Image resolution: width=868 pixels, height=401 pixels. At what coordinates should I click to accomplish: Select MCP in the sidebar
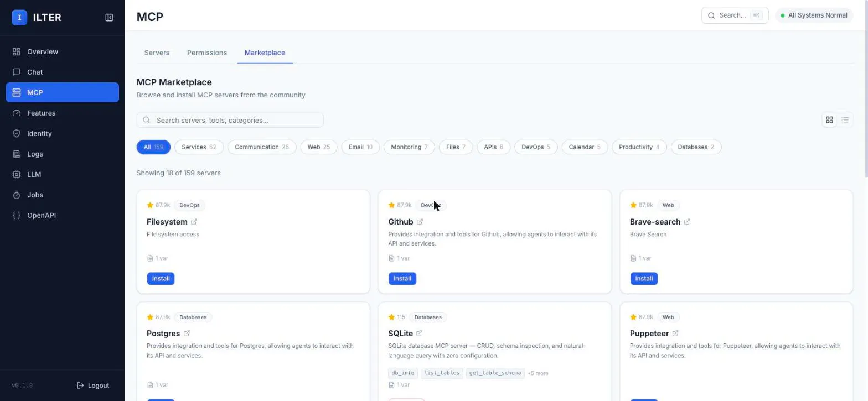63,92
